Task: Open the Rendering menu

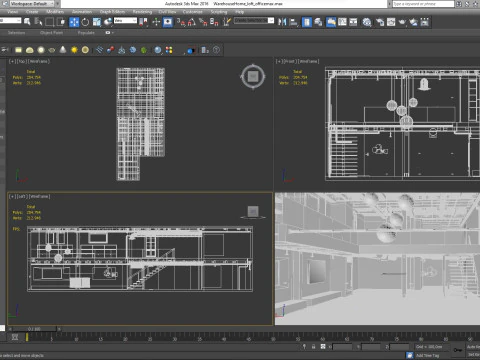Action: [142, 12]
